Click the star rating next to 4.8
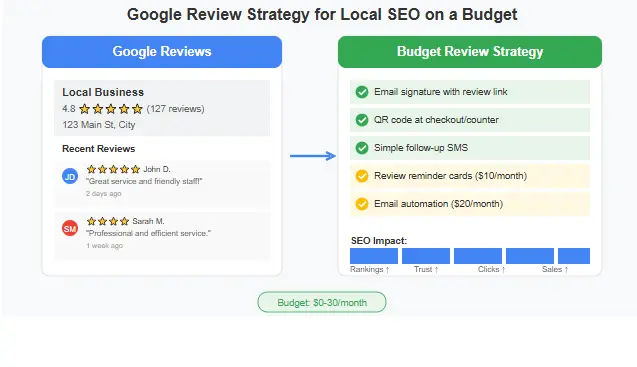The height and width of the screenshot is (367, 637). pos(111,109)
